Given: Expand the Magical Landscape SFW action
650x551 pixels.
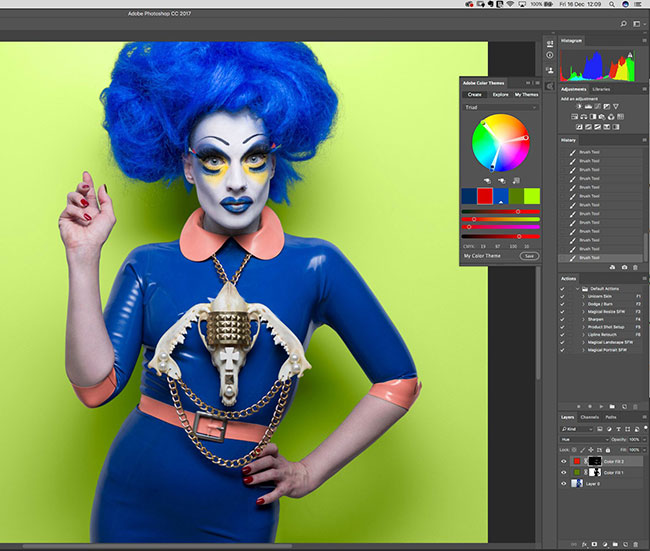Looking at the screenshot, I should click(x=583, y=342).
